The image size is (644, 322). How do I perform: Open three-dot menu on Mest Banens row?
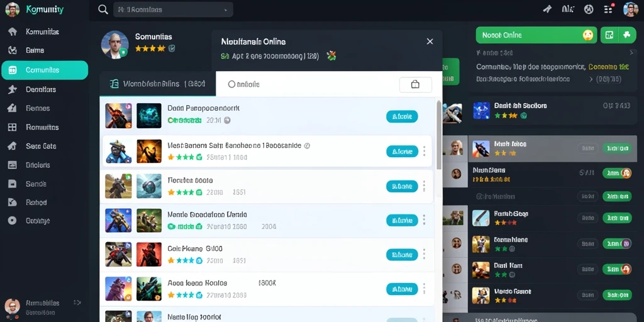point(425,151)
